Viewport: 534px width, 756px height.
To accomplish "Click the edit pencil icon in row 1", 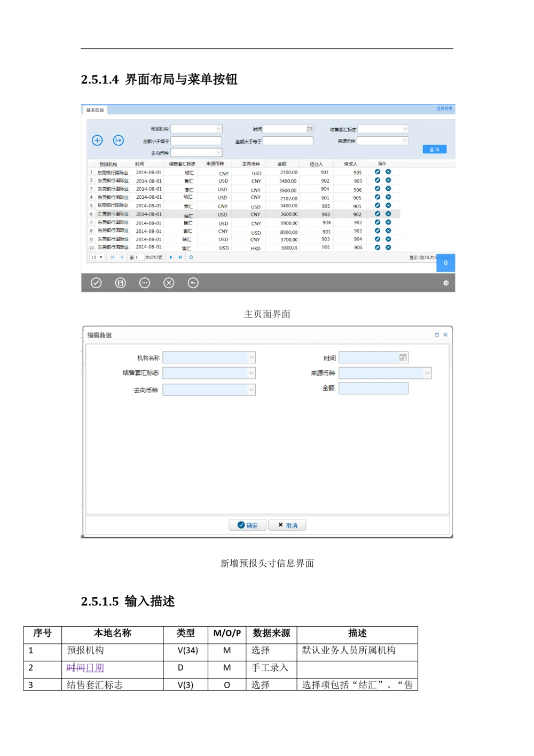I will pyautogui.click(x=378, y=172).
